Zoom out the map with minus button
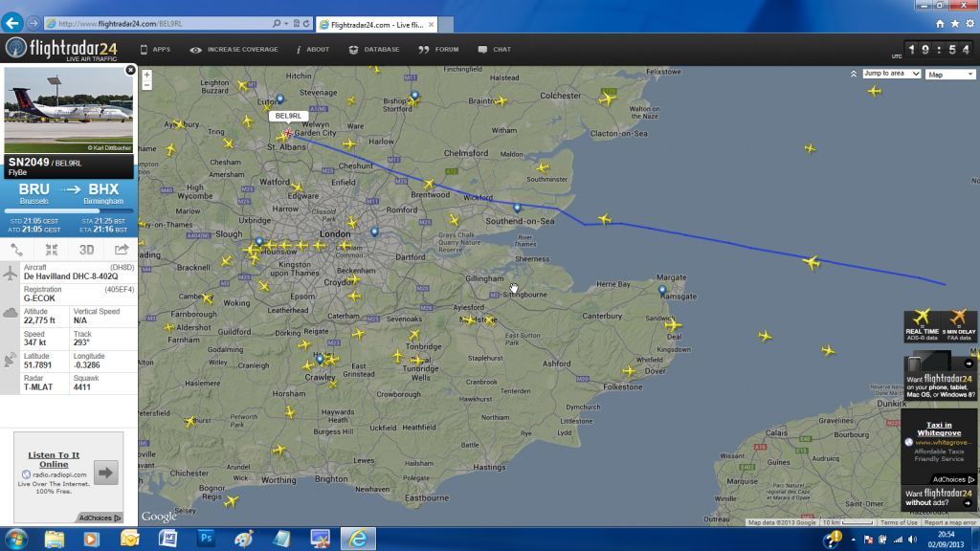Image resolution: width=980 pixels, height=551 pixels. pos(146,85)
